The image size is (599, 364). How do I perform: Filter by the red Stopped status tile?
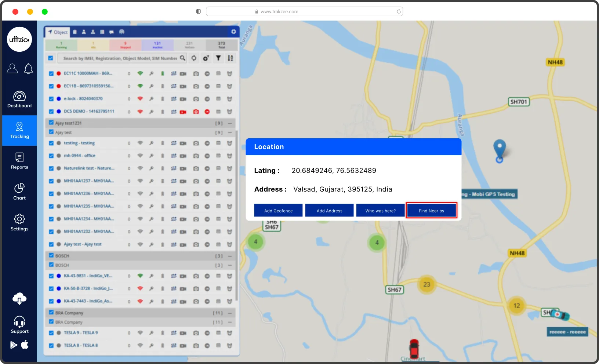pos(125,45)
